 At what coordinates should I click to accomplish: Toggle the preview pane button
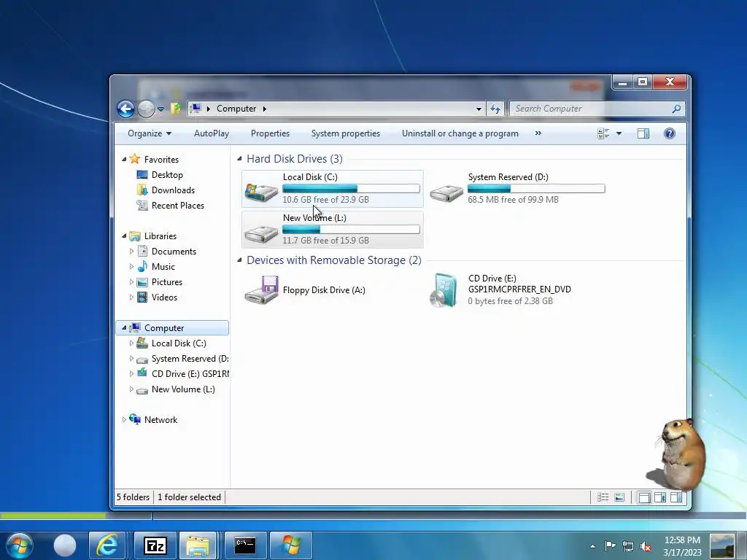[x=643, y=134]
